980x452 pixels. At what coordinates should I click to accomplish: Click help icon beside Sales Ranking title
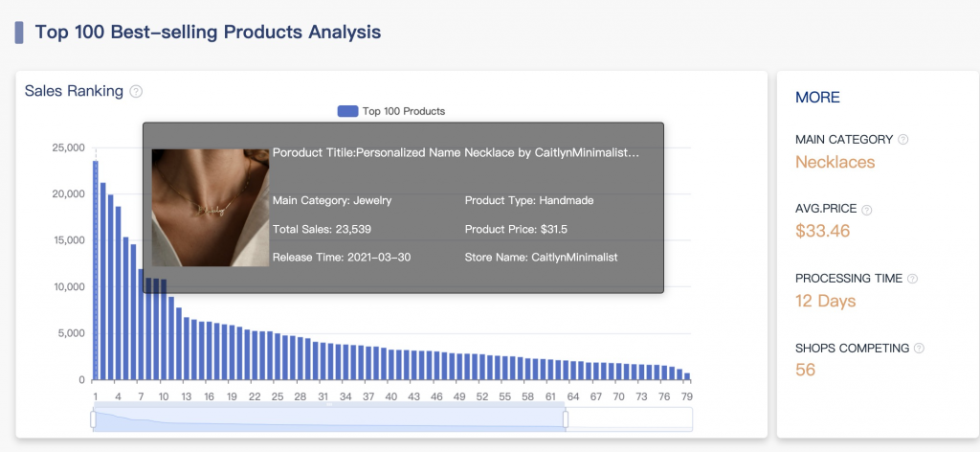coord(136,92)
